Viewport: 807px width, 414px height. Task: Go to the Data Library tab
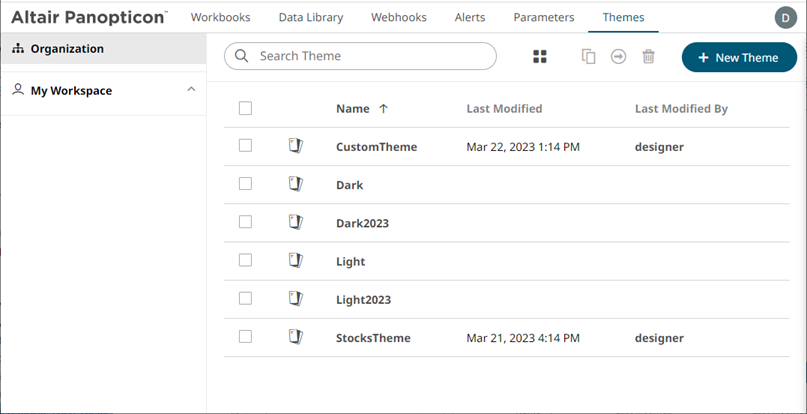(x=310, y=17)
